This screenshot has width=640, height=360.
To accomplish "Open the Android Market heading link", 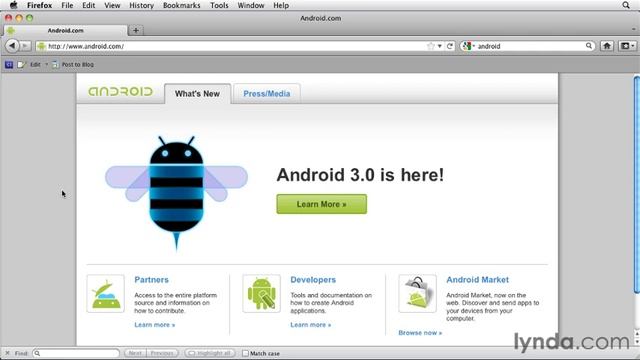I will click(x=478, y=280).
